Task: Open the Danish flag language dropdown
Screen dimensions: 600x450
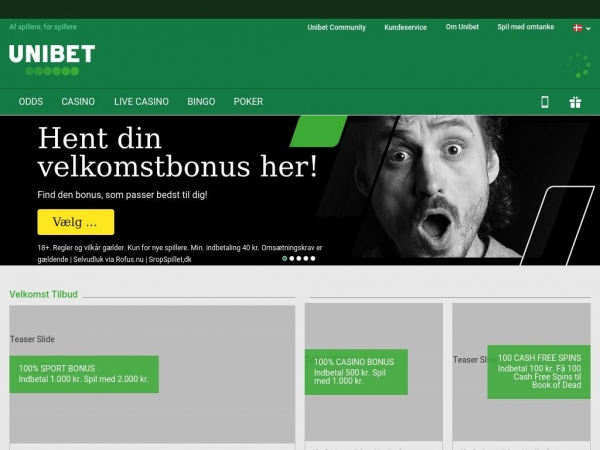Action: [x=582, y=28]
